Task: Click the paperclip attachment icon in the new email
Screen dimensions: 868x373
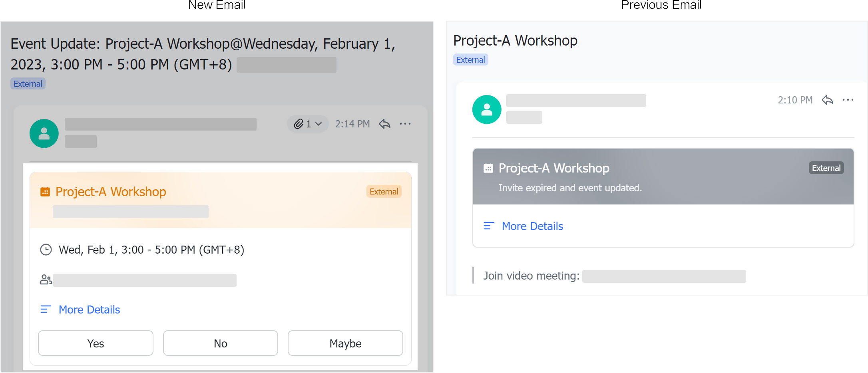Action: 299,124
